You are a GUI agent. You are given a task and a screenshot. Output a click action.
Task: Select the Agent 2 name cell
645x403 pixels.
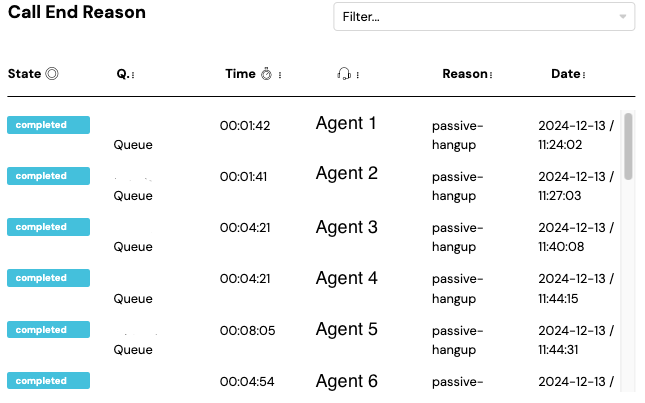click(x=346, y=174)
